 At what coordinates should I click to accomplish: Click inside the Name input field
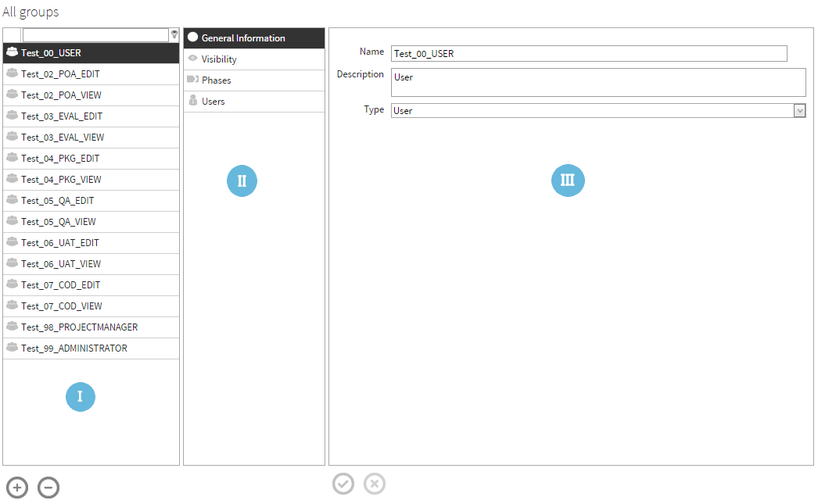point(590,53)
